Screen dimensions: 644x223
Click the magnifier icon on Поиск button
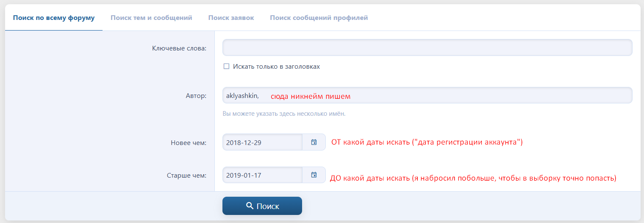point(250,206)
